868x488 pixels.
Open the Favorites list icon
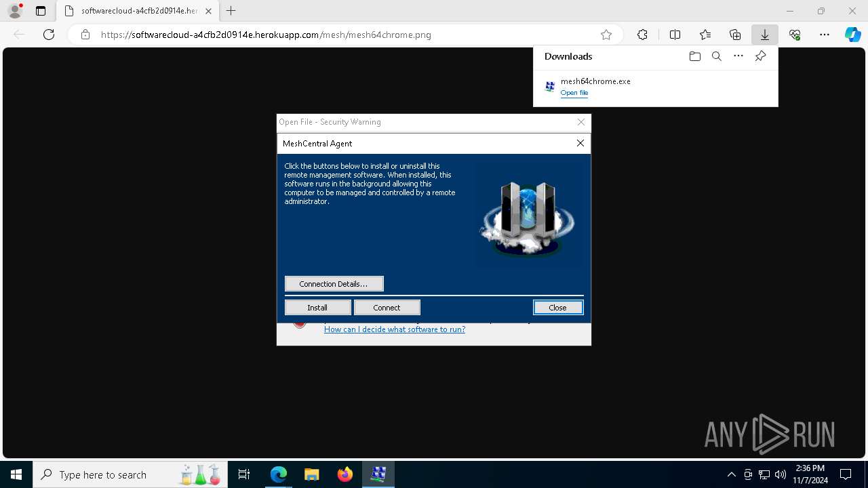(705, 35)
